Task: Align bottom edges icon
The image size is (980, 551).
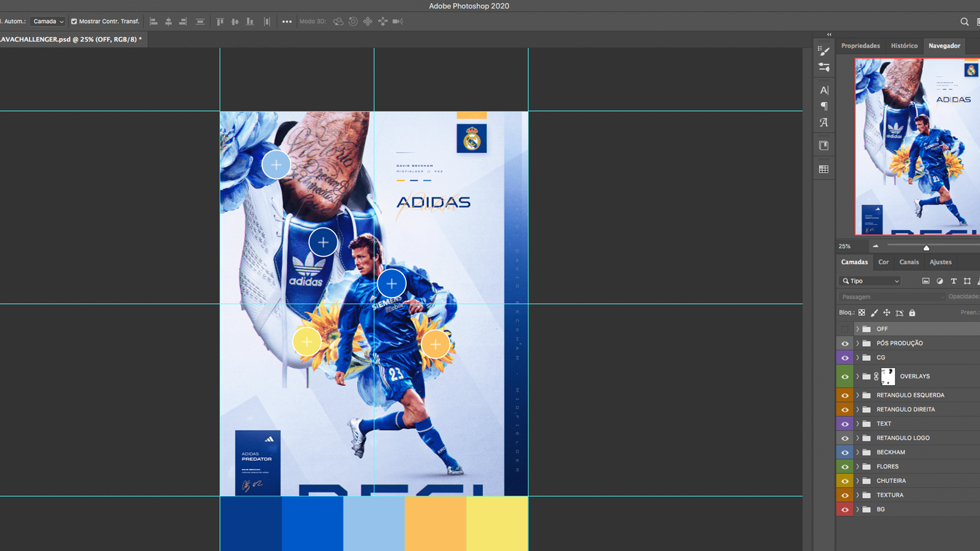Action: pos(250,21)
